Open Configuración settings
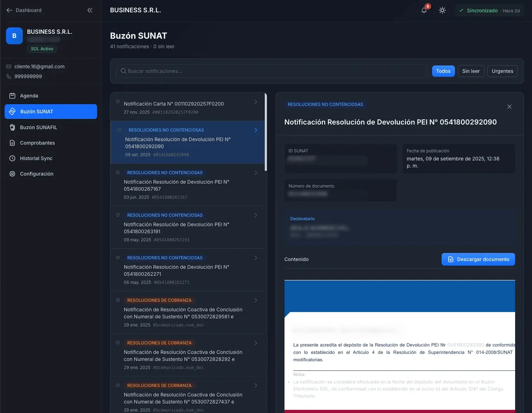Viewport: 532px width, 413px height. click(x=37, y=174)
